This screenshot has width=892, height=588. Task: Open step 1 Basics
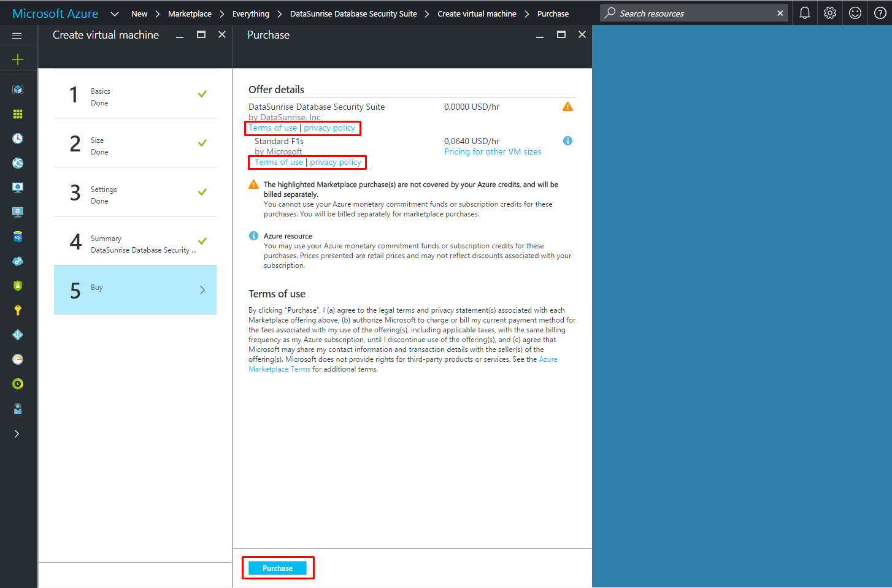(135, 94)
